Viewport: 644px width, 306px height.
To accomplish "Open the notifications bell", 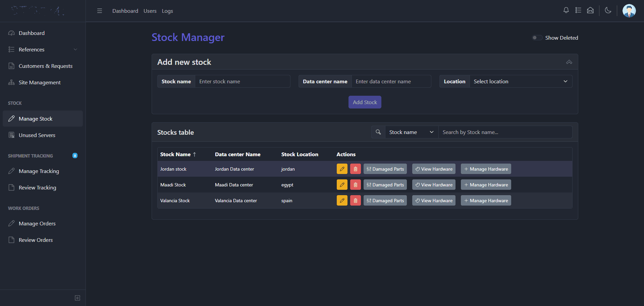I will coord(566,10).
